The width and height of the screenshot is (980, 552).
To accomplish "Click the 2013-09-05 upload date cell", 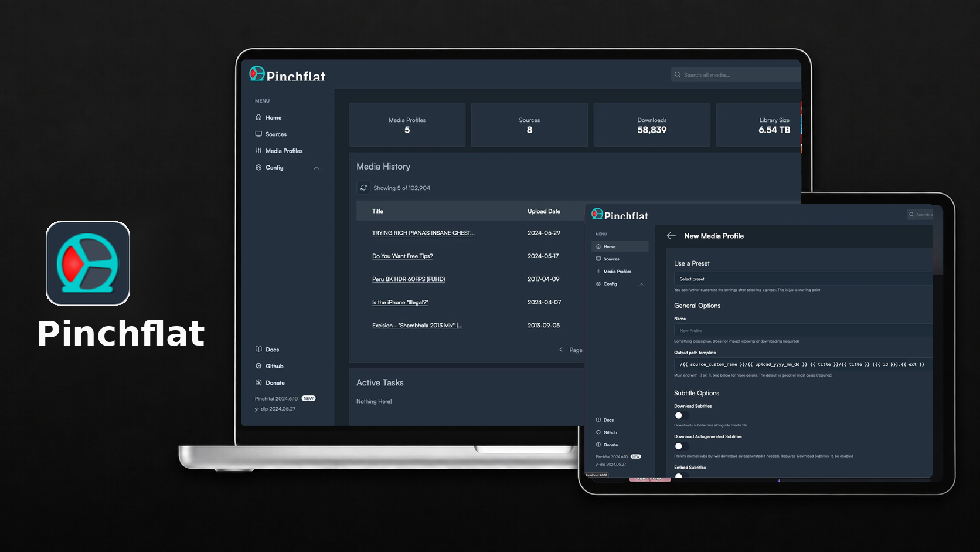I will [x=543, y=326].
